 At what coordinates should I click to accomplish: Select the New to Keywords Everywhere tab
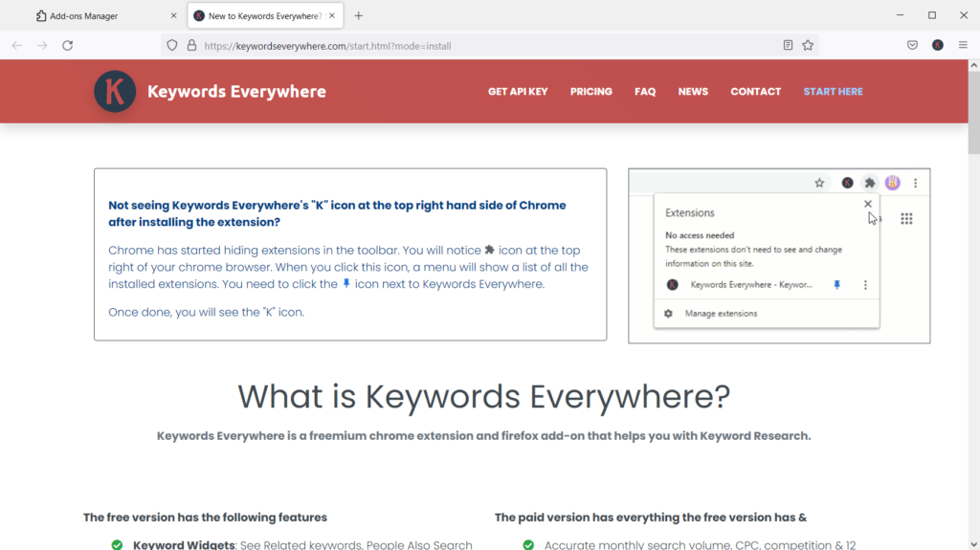265,15
